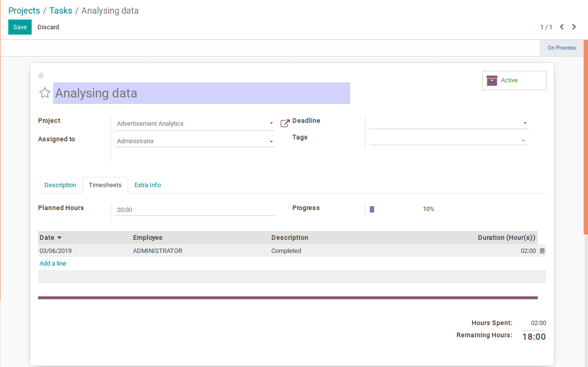Change the kanban state circle near the title

[x=41, y=76]
